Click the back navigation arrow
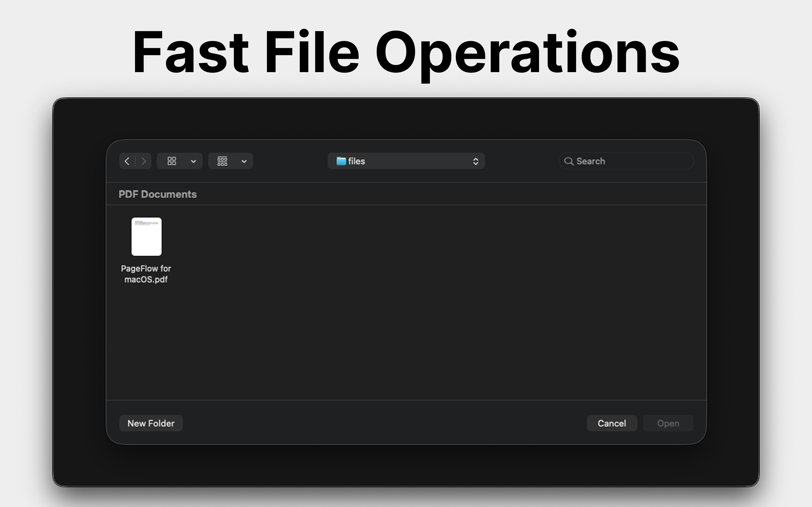 pos(127,161)
